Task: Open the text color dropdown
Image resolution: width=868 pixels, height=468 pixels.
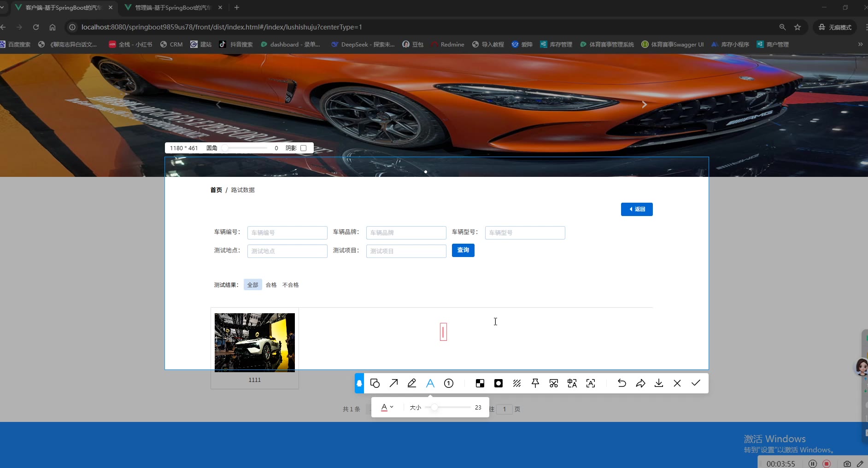Action: click(387, 407)
